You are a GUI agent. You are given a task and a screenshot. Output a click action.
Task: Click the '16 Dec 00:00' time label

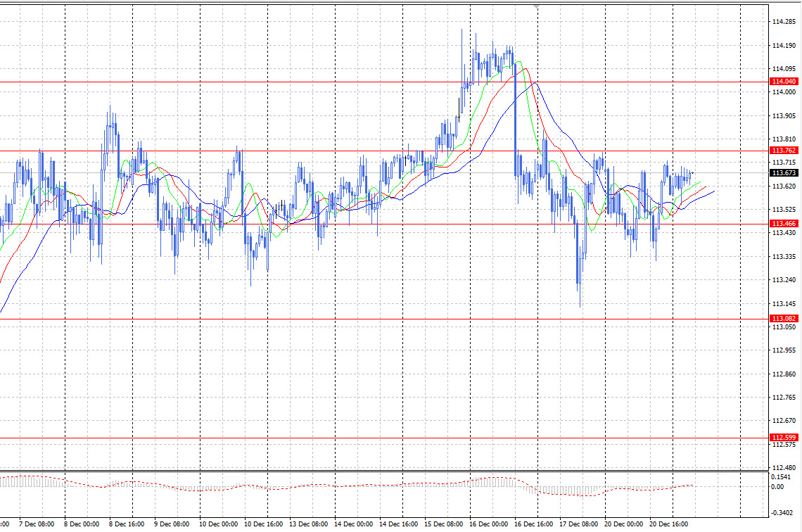[488, 524]
